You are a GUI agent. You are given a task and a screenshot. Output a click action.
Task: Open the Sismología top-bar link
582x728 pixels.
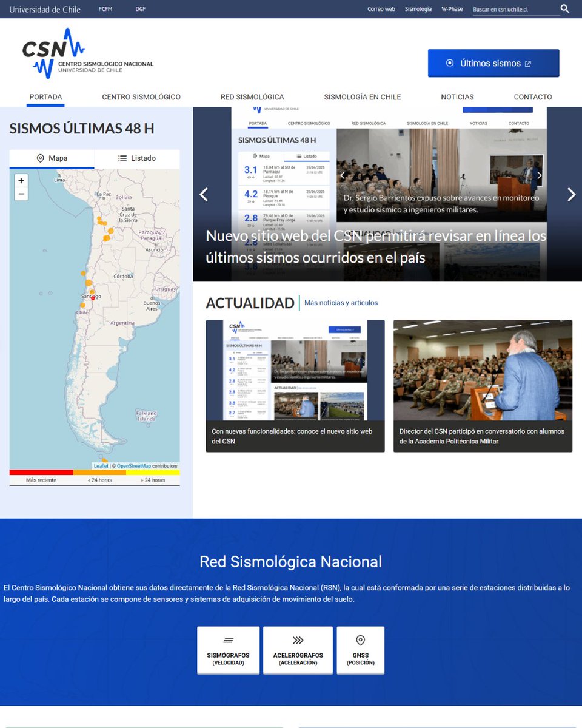(418, 9)
